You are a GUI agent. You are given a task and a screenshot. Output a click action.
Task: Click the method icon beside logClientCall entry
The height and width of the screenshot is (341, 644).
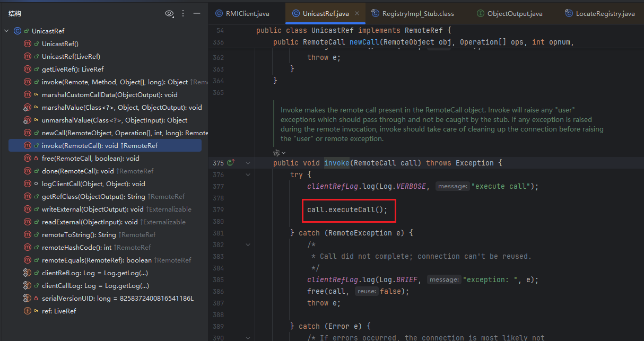click(28, 184)
